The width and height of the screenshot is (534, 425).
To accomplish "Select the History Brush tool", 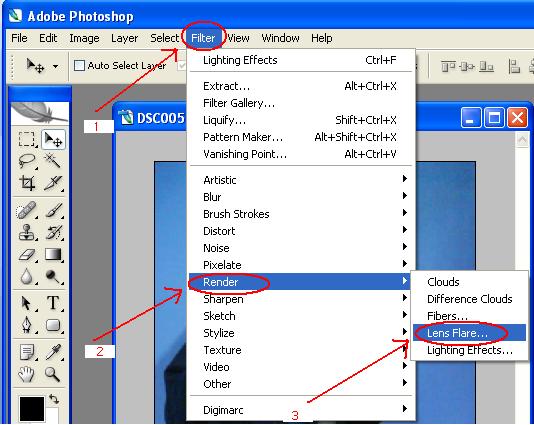I will click(x=54, y=232).
